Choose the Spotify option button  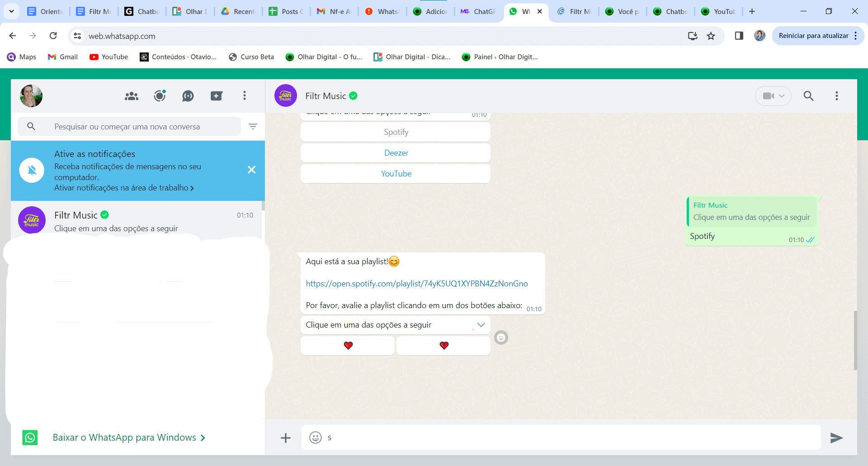click(396, 132)
